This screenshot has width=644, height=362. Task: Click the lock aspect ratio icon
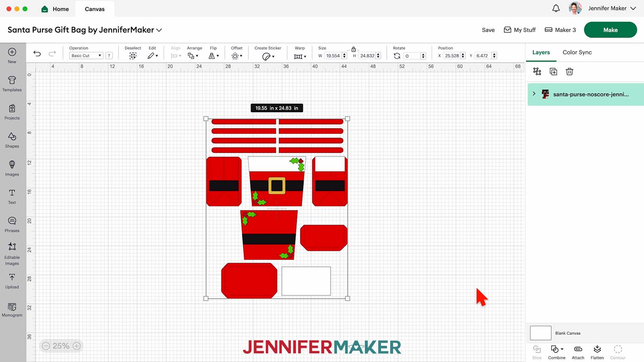354,49
